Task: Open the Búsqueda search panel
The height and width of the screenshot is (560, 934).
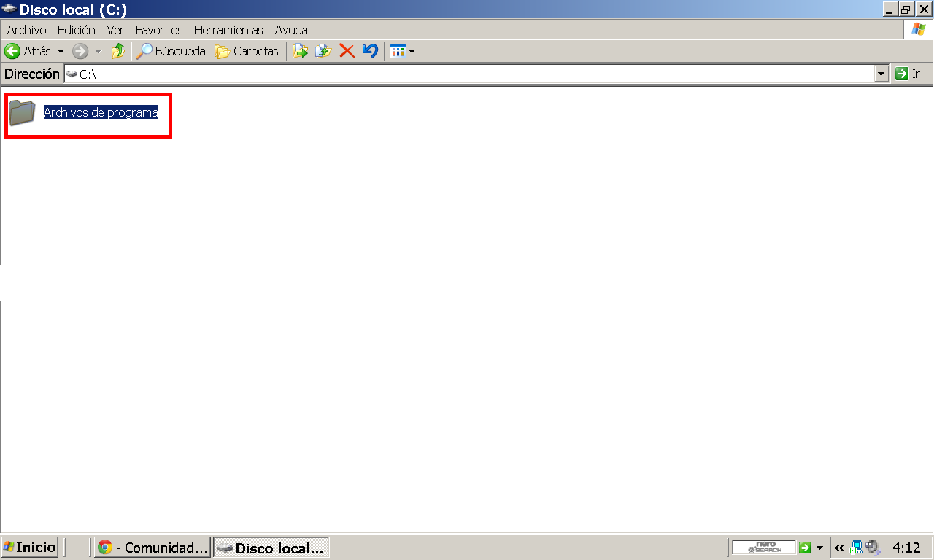Action: [172, 52]
